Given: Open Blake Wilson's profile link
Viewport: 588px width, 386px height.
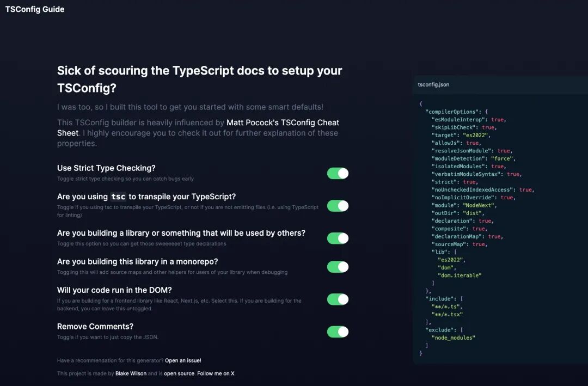Looking at the screenshot, I should coord(131,373).
